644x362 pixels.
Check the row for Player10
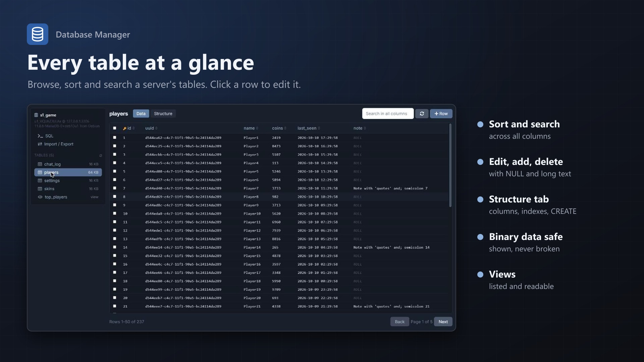[x=115, y=213]
